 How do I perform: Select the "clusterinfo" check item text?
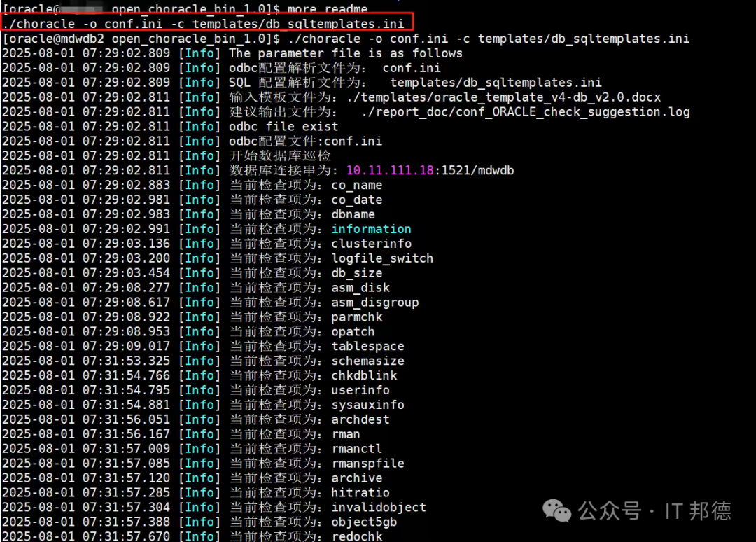[x=371, y=244]
